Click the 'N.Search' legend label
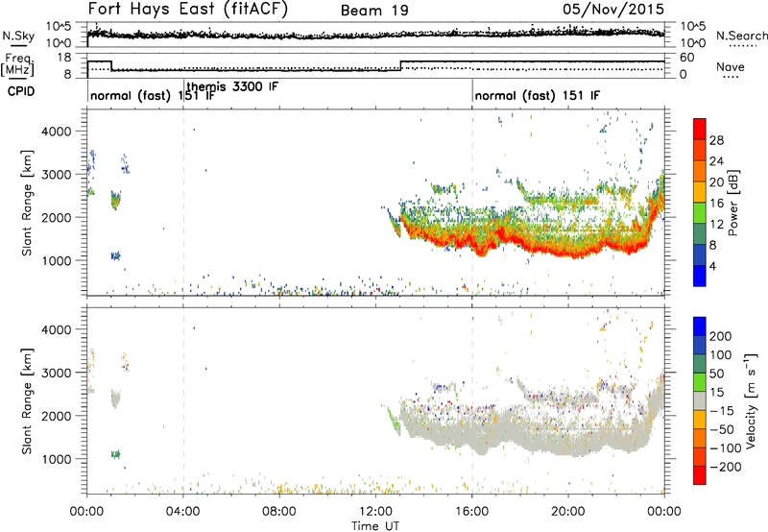Image resolution: width=768 pixels, height=532 pixels. point(741,36)
